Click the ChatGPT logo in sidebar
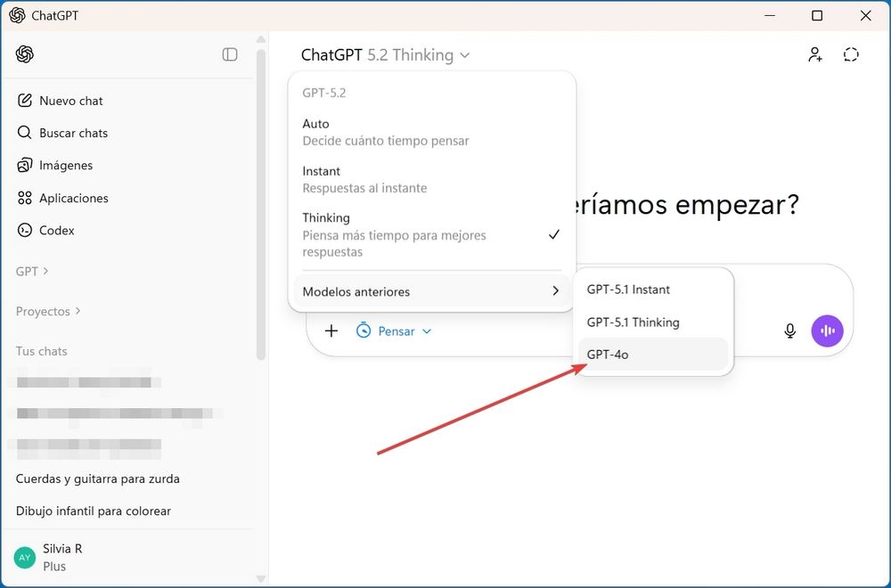The image size is (891, 588). coord(25,54)
